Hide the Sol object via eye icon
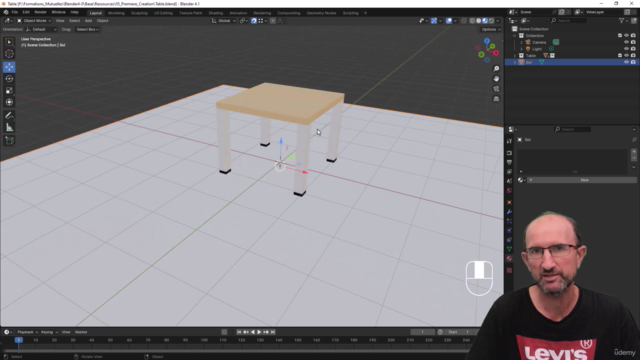The width and height of the screenshot is (640, 360). (626, 62)
